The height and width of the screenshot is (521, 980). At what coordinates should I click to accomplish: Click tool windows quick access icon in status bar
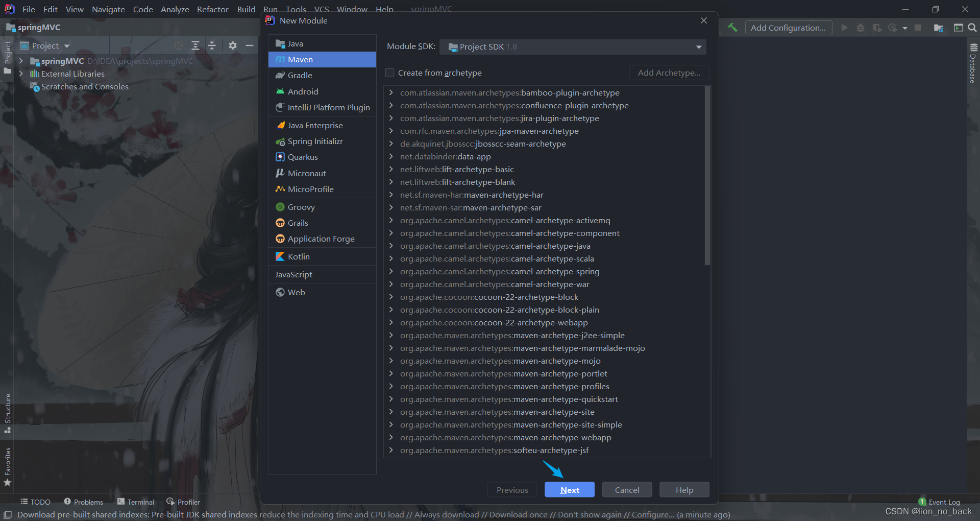(8, 514)
